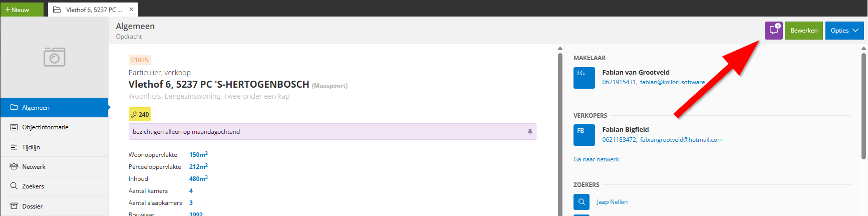The image size is (868, 216).
Task: Go to the Netwerk section
Action: 34,167
